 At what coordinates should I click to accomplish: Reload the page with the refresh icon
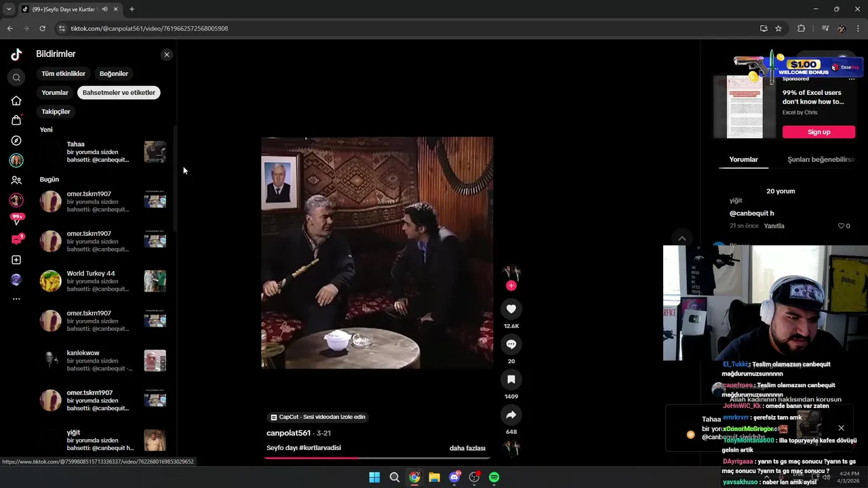[42, 28]
